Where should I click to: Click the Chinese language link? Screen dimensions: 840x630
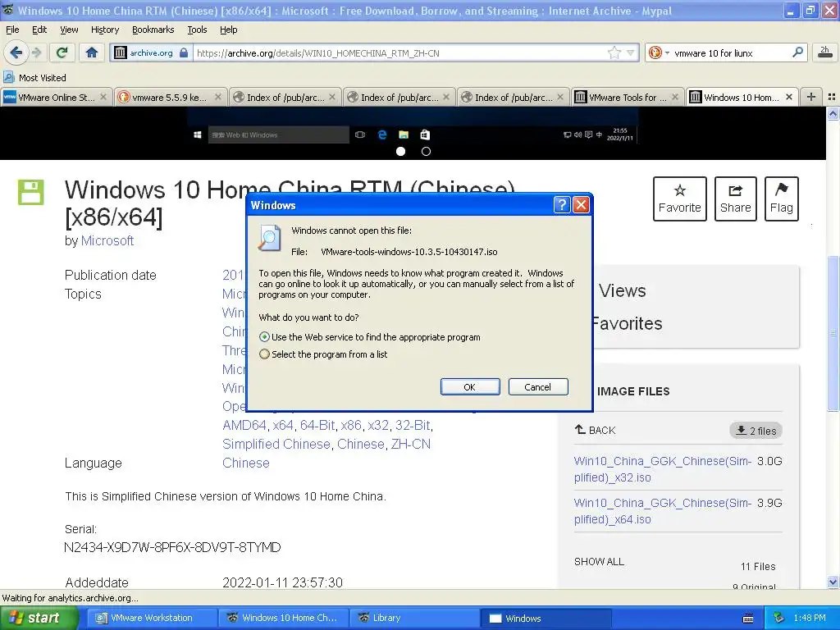pyautogui.click(x=246, y=463)
